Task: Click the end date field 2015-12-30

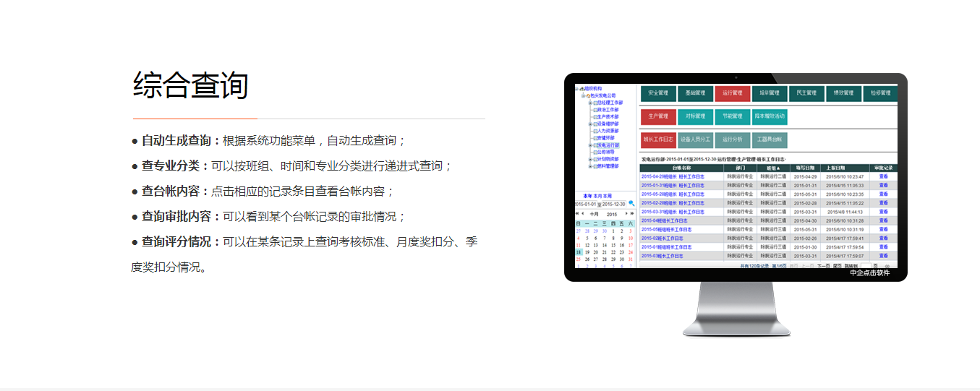Action: (x=613, y=204)
